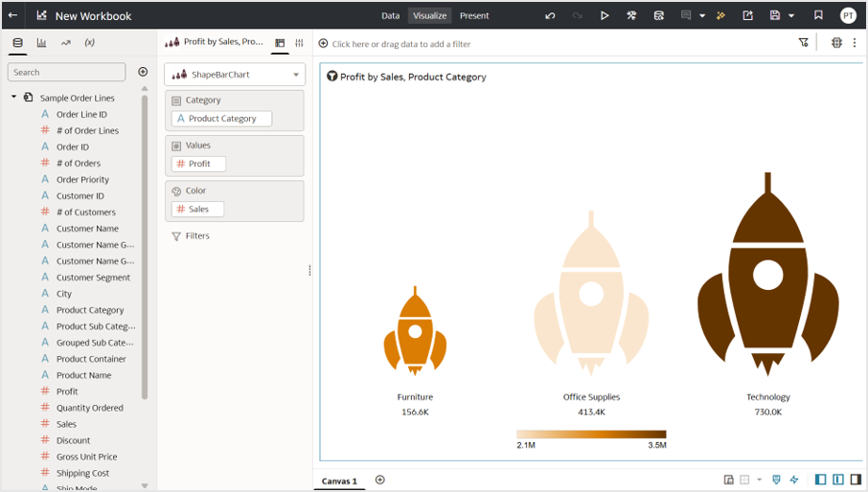Viewport: 868px width, 492px height.
Task: Click the Search field in data pane
Action: 66,72
